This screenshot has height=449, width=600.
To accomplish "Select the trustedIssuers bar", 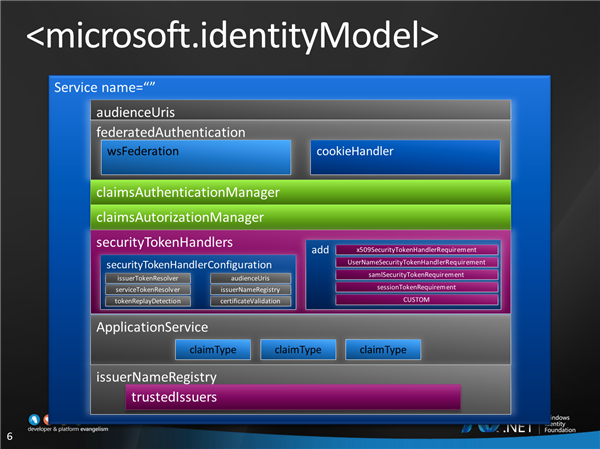I will click(293, 397).
